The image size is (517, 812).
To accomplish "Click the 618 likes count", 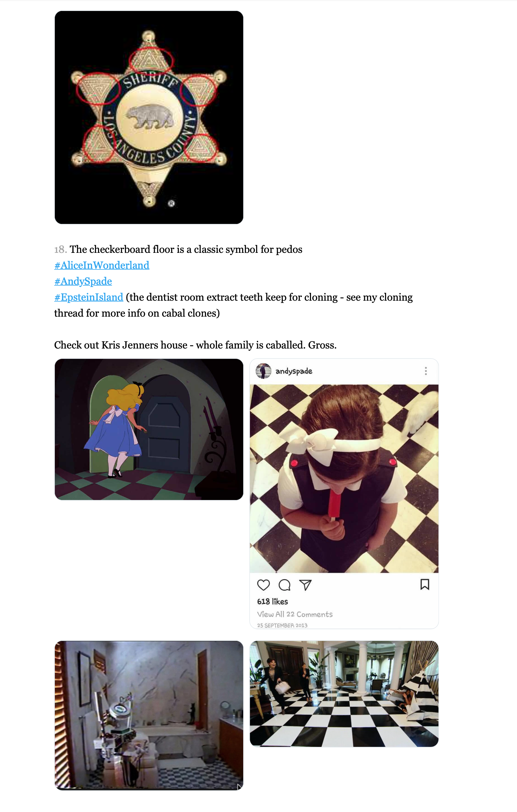I will pos(272,602).
